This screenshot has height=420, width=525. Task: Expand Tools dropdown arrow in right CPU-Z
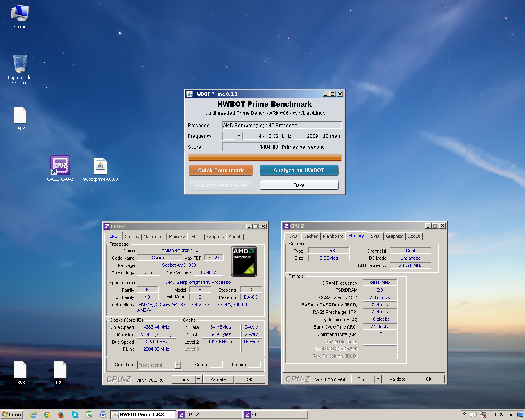click(378, 379)
